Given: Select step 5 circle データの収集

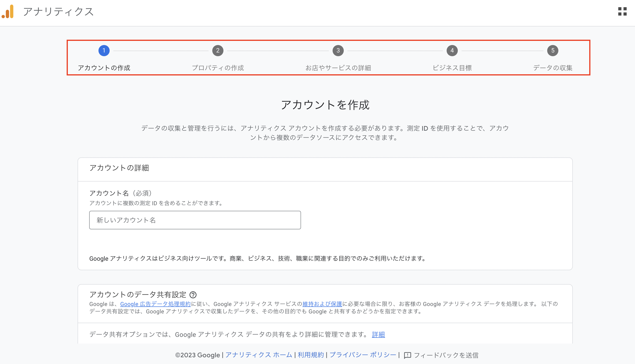Looking at the screenshot, I should point(553,51).
